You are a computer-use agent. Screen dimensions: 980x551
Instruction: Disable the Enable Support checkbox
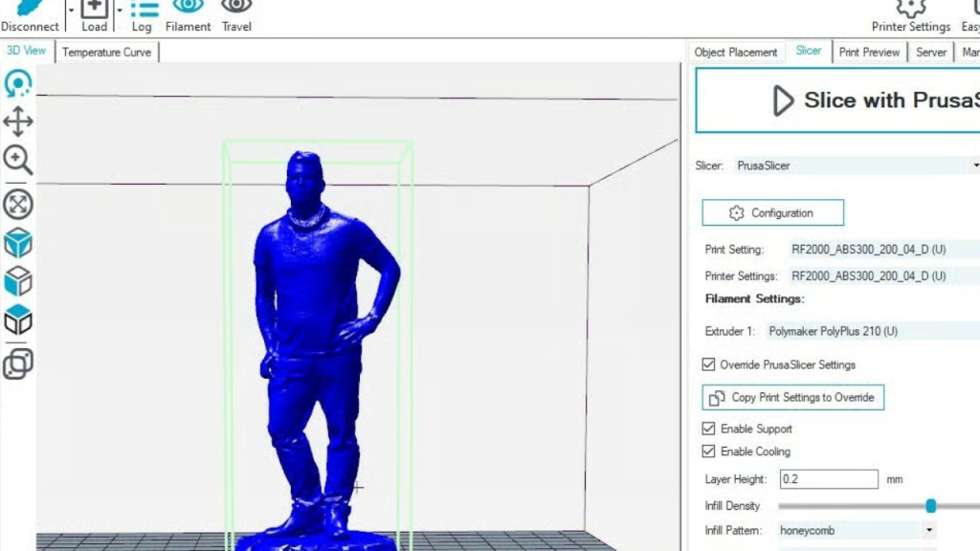[x=708, y=429]
